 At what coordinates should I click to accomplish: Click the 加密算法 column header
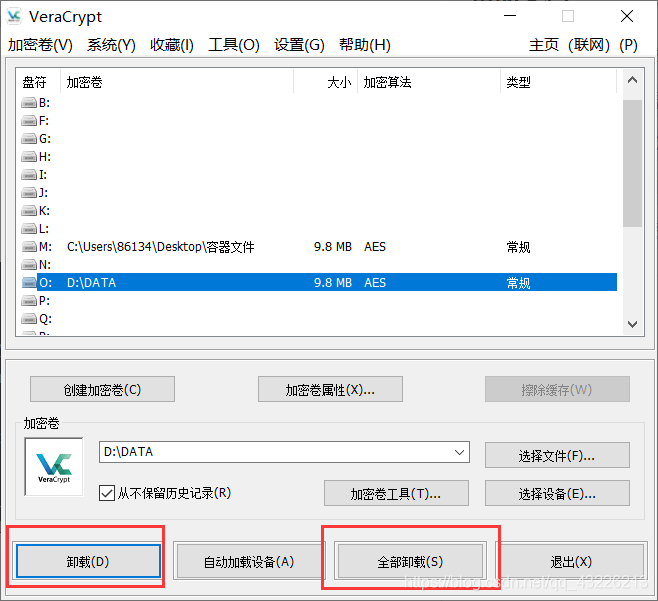click(x=429, y=82)
